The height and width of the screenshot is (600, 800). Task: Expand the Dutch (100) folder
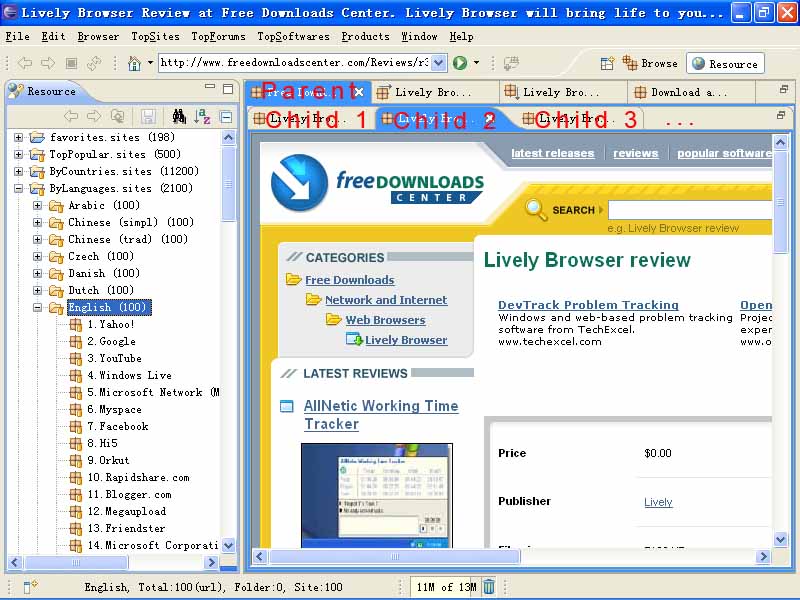pos(37,290)
